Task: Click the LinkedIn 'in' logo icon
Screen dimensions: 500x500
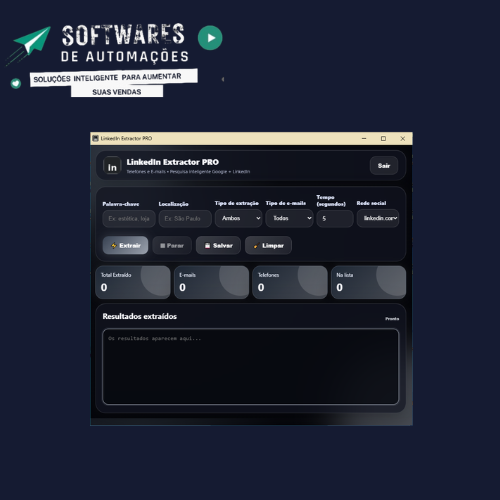Action: click(x=112, y=166)
